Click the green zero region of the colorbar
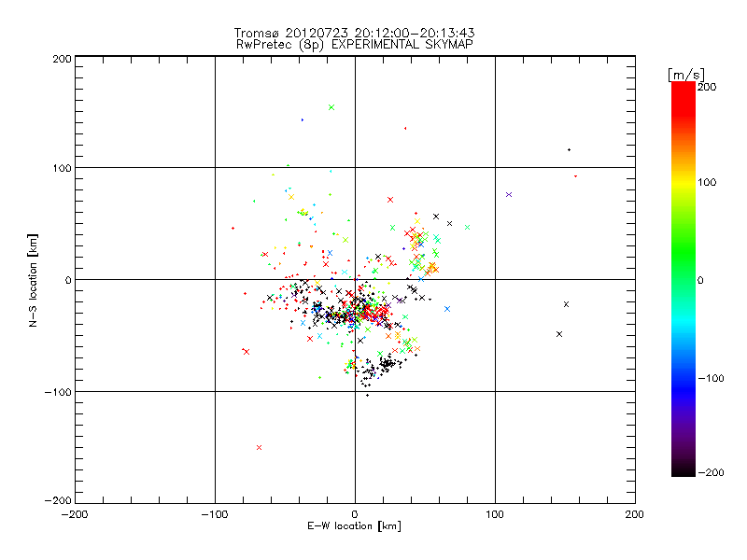747x560 pixels. coord(684,280)
